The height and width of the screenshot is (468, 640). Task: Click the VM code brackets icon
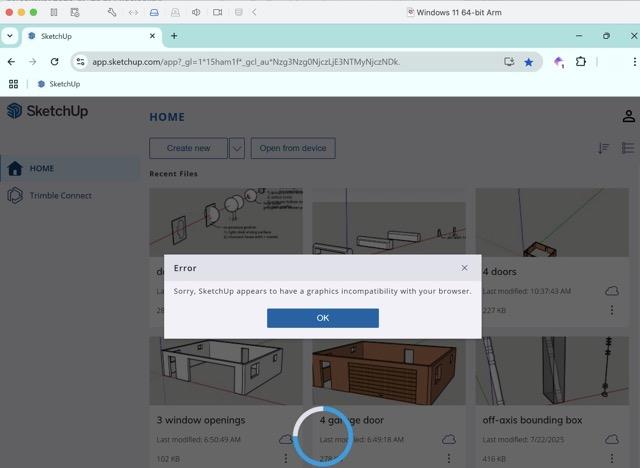click(133, 12)
